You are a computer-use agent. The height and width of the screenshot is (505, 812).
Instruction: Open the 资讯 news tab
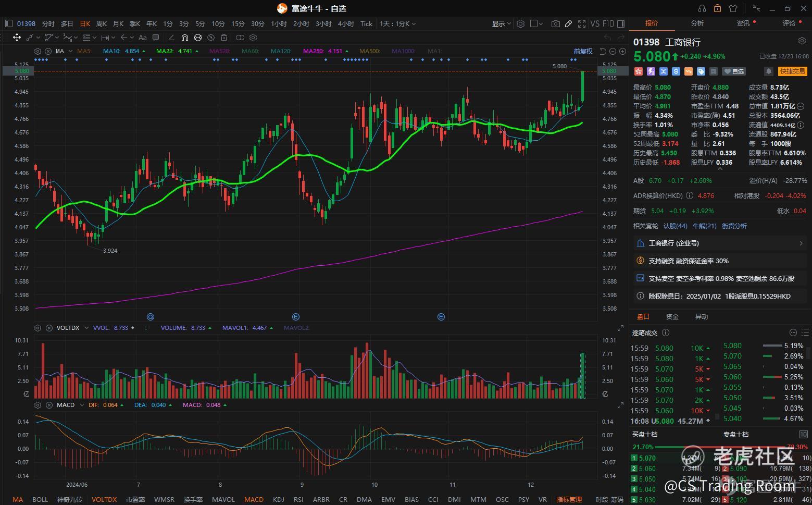[743, 23]
